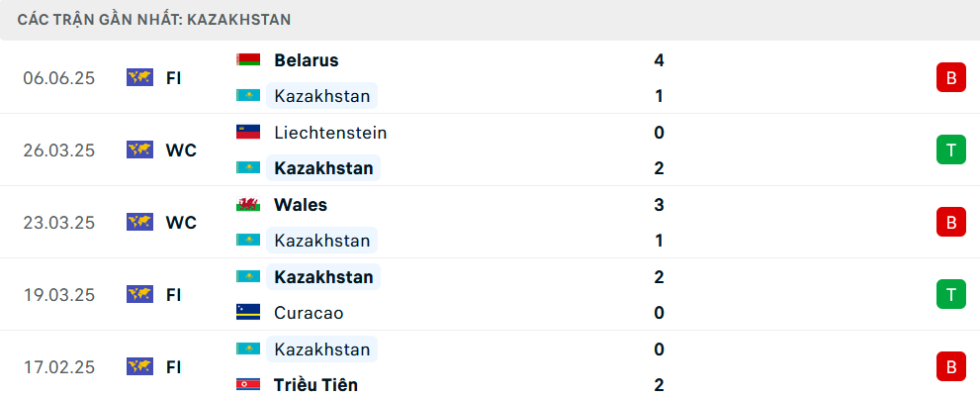
Task: Click the 17.02.25 match date
Action: click(59, 367)
